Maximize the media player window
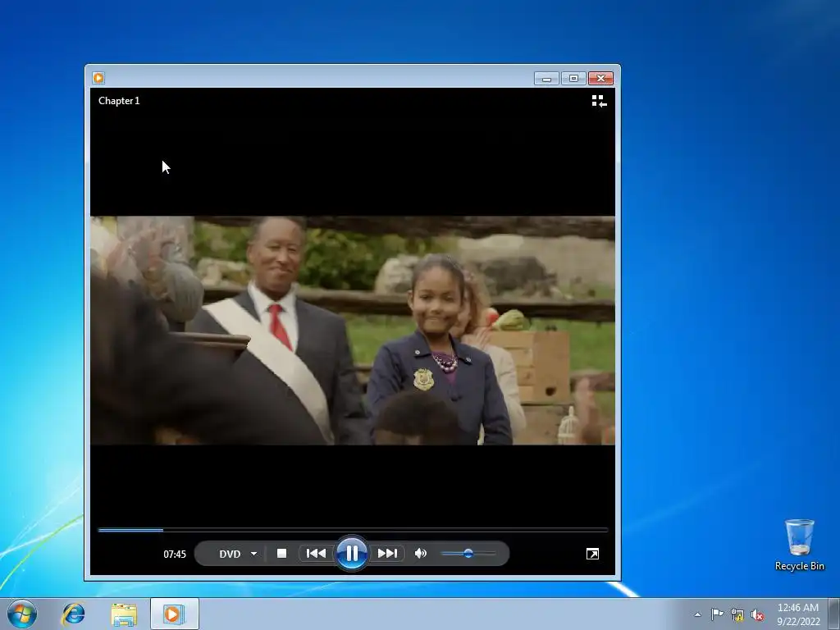Screen dimensions: 840x630 click(x=573, y=79)
